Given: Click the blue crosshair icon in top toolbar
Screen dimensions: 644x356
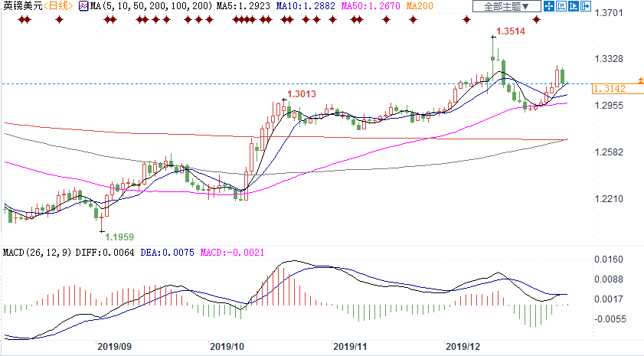Looking at the screenshot, I should click(x=548, y=6).
